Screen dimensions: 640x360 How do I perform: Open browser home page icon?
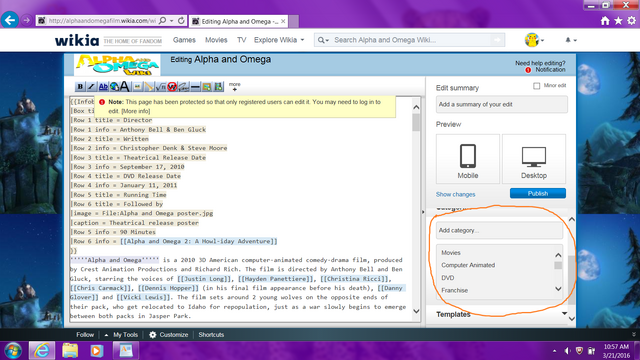tap(605, 21)
